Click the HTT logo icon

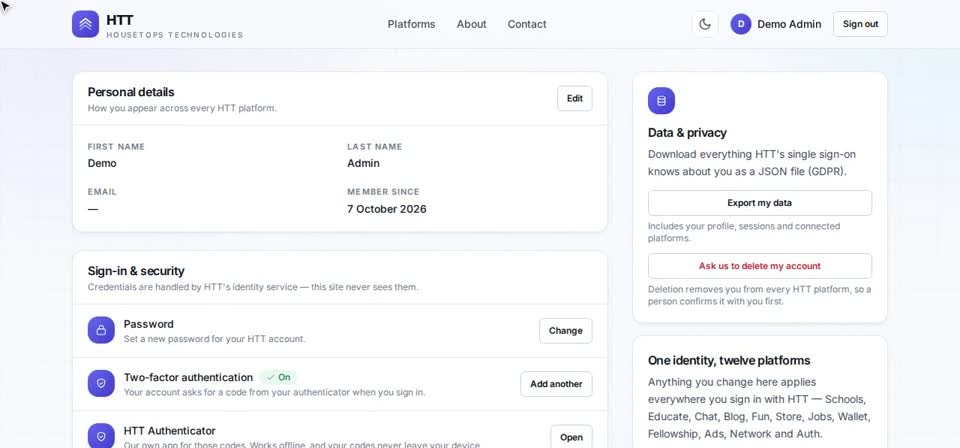[85, 24]
